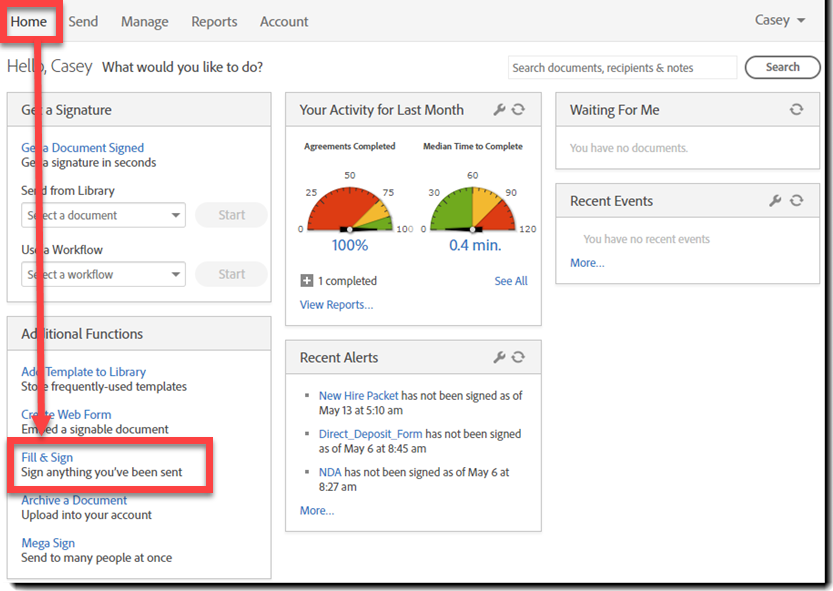Screen dimensions: 833x591
Task: Open Recent Alerts wrench settings
Action: coord(500,357)
